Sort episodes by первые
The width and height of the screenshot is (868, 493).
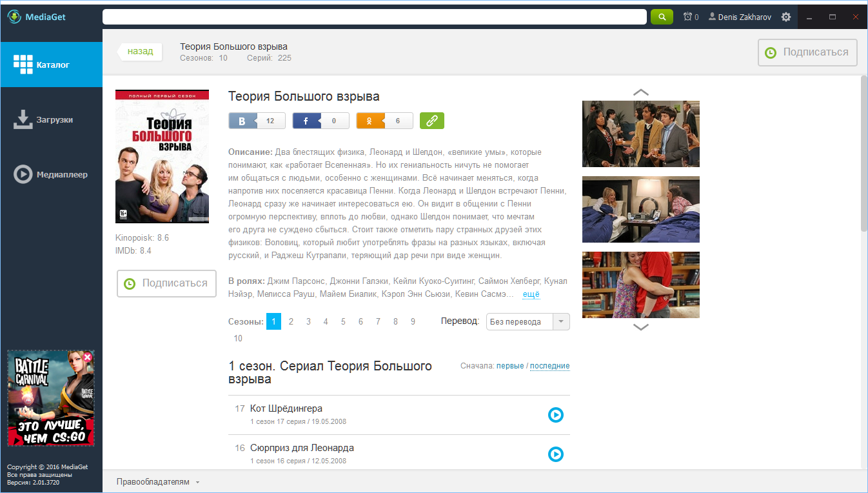pyautogui.click(x=510, y=366)
